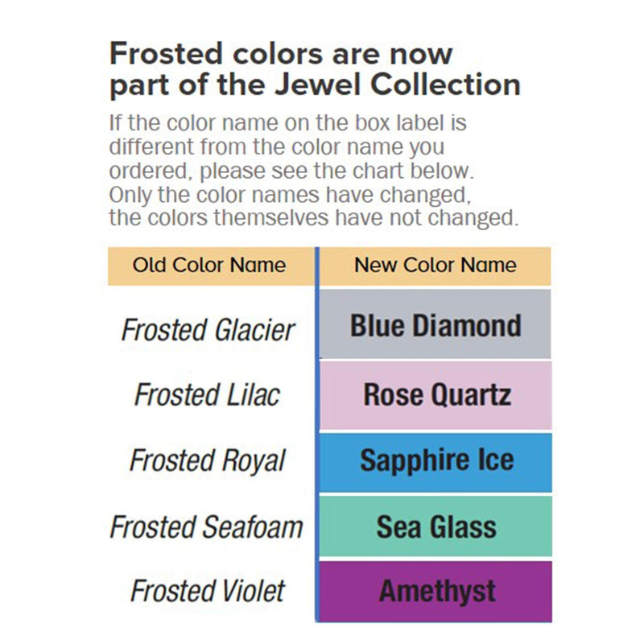644x644 pixels.
Task: Click the Frosted Seafoam text
Action: (207, 527)
